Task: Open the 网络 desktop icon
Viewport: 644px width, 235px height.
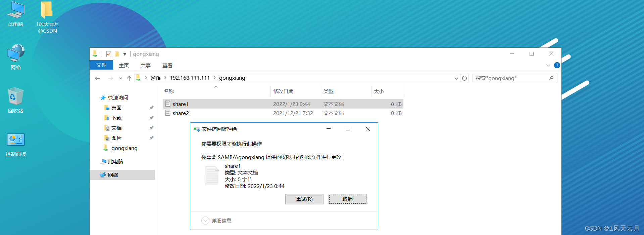Action: coord(16,57)
